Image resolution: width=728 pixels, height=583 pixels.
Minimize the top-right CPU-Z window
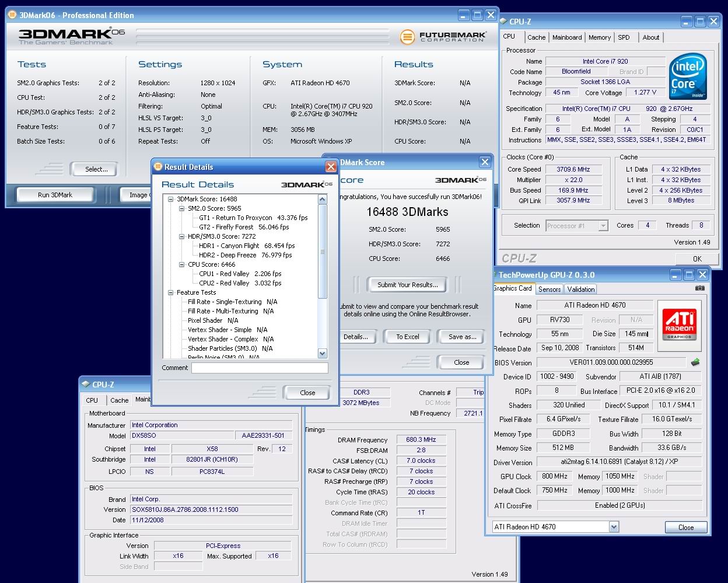[x=687, y=22]
